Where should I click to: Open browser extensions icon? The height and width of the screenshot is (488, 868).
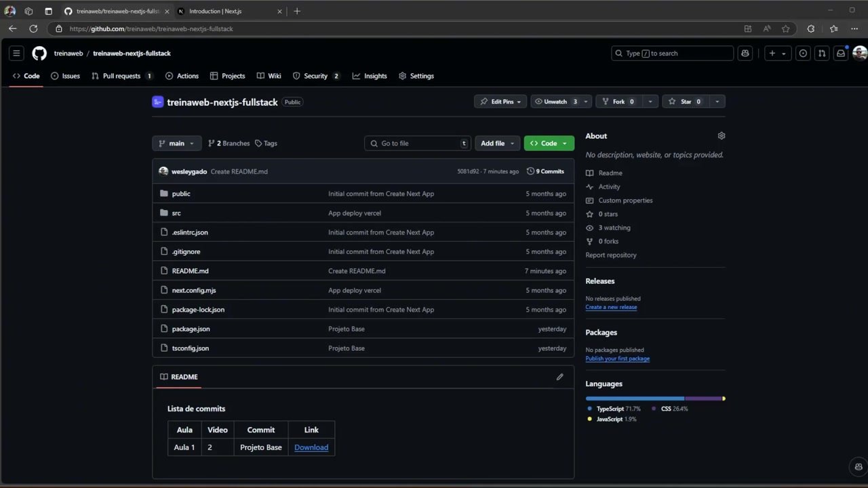[810, 28]
